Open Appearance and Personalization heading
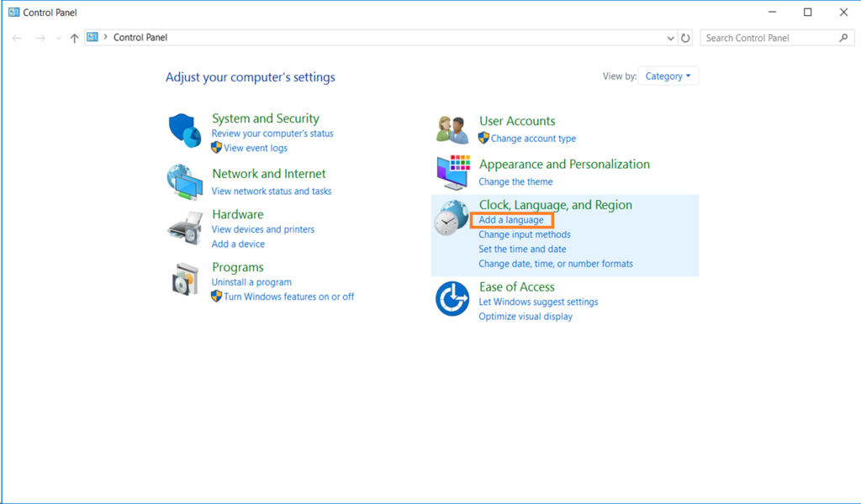 click(x=564, y=165)
